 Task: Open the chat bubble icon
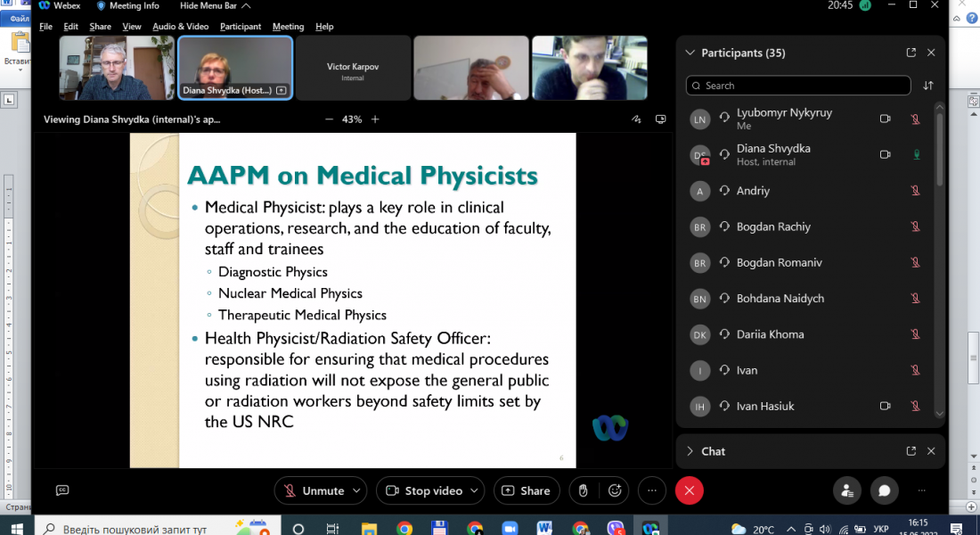(x=884, y=490)
